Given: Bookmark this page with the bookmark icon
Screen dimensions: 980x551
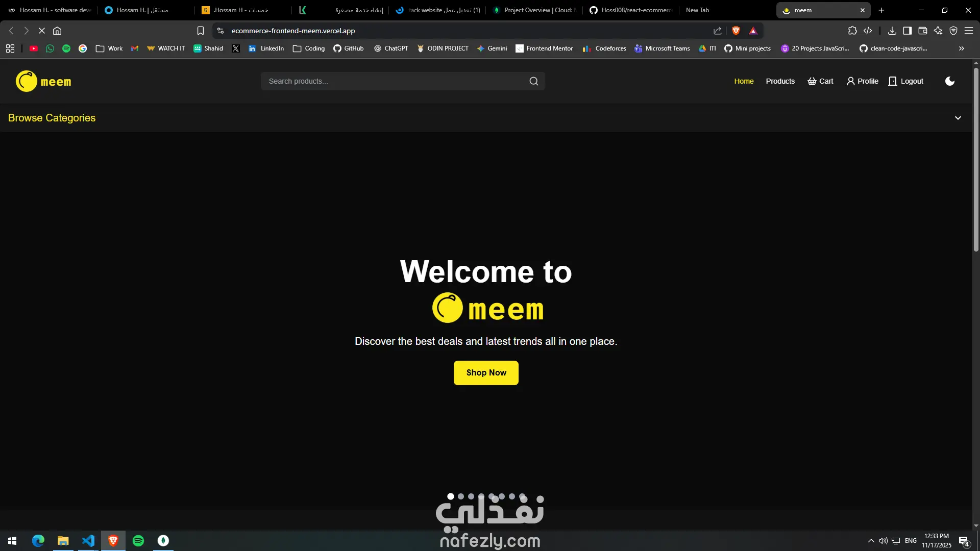Looking at the screenshot, I should pyautogui.click(x=201, y=31).
